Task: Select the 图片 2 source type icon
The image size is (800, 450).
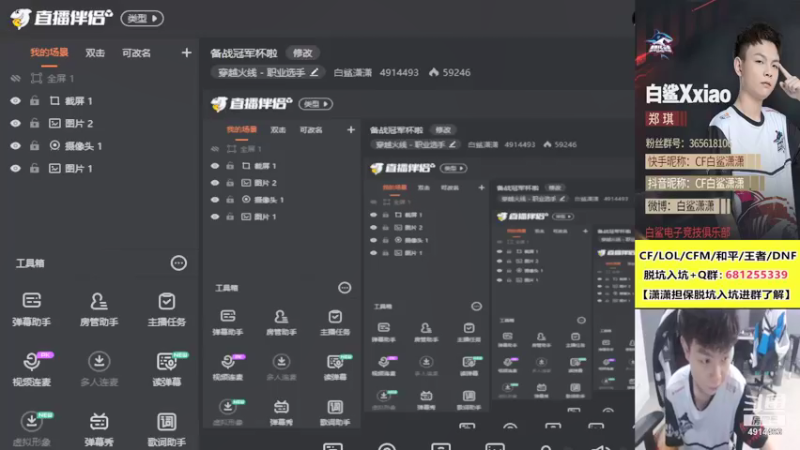Action: click(x=55, y=123)
